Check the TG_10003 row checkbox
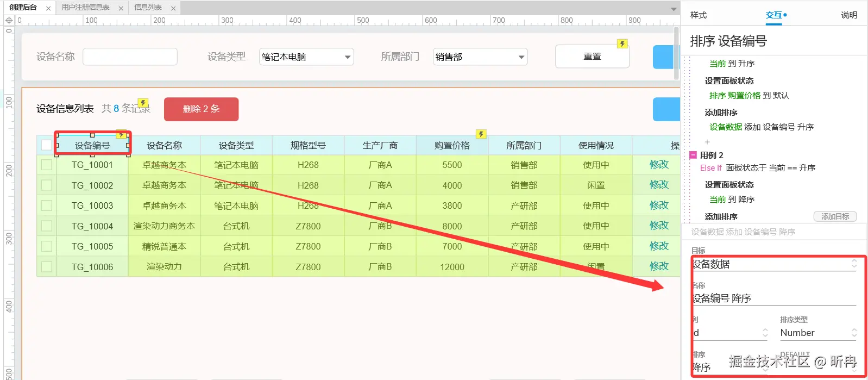868x380 pixels. point(47,205)
